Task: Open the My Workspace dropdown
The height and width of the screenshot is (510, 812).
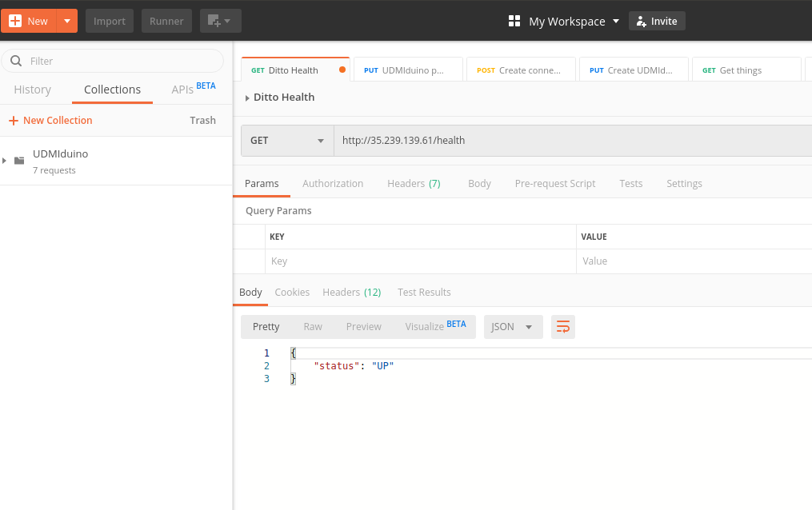Action: tap(574, 22)
